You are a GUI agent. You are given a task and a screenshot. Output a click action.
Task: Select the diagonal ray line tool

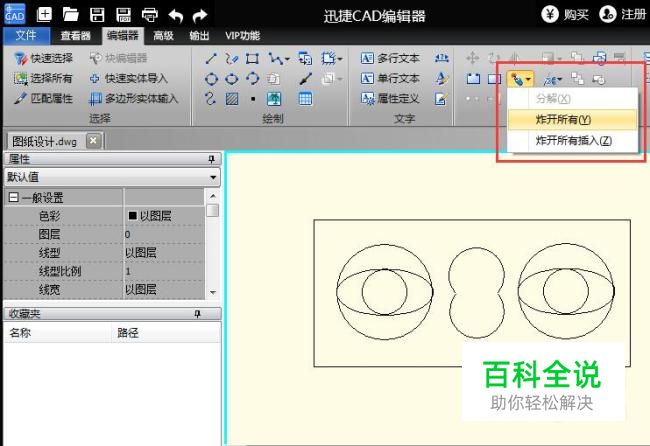point(306,78)
